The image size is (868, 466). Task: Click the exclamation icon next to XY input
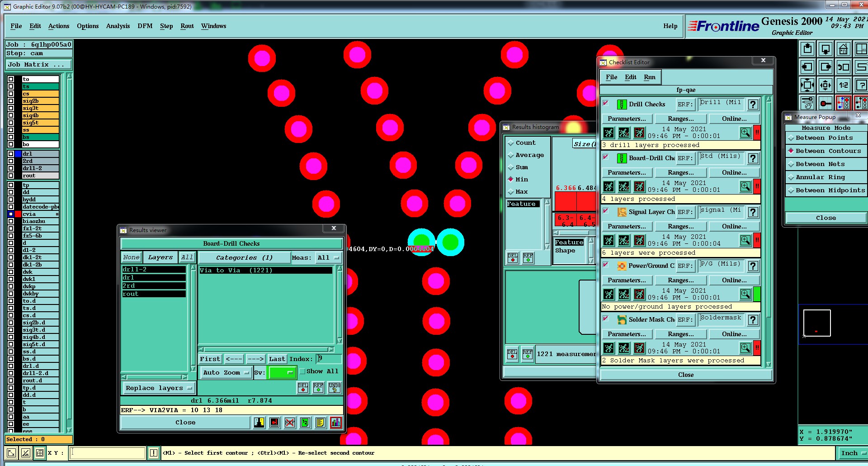pos(154,453)
